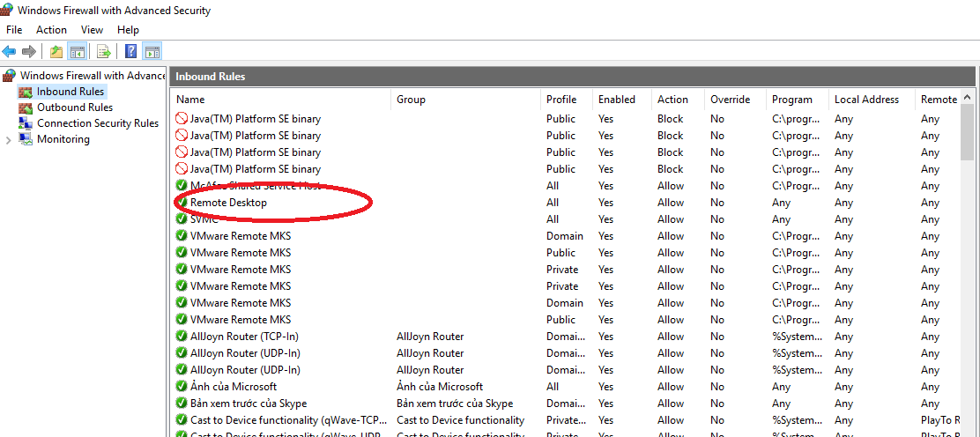Image resolution: width=980 pixels, height=437 pixels.
Task: Click green check icon of Remote Desktop rule
Action: click(x=182, y=202)
